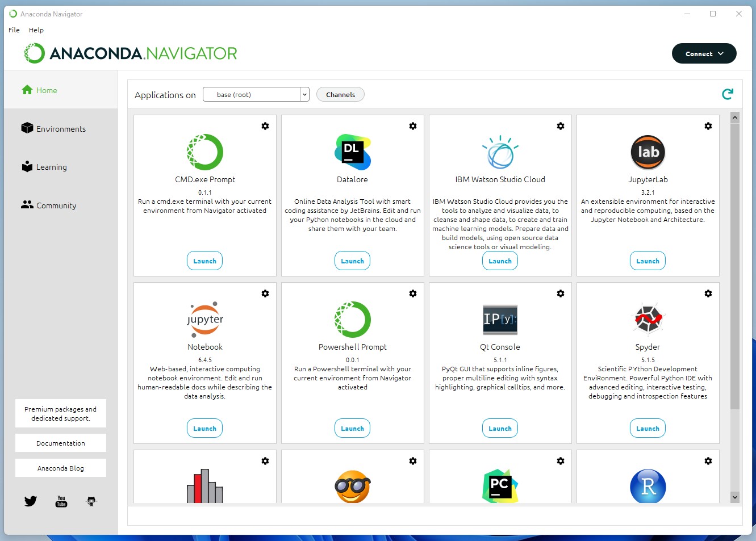This screenshot has width=756, height=541.
Task: Open the File menu
Action: click(14, 30)
